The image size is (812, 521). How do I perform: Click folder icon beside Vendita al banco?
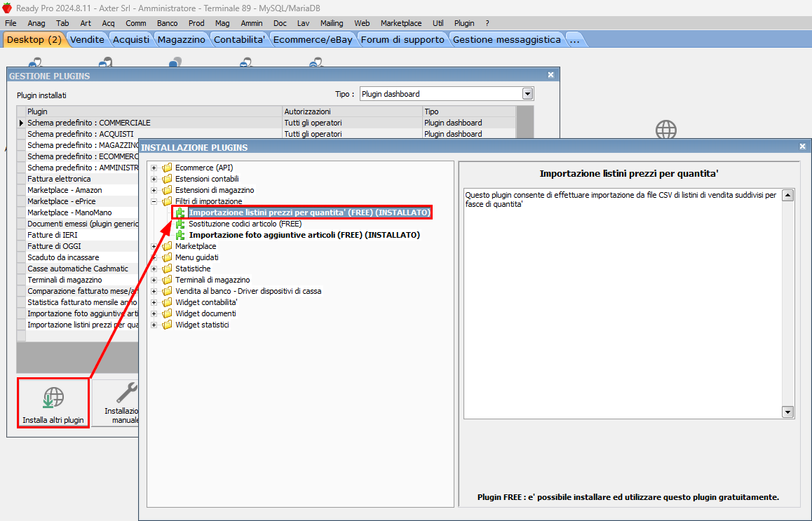167,291
